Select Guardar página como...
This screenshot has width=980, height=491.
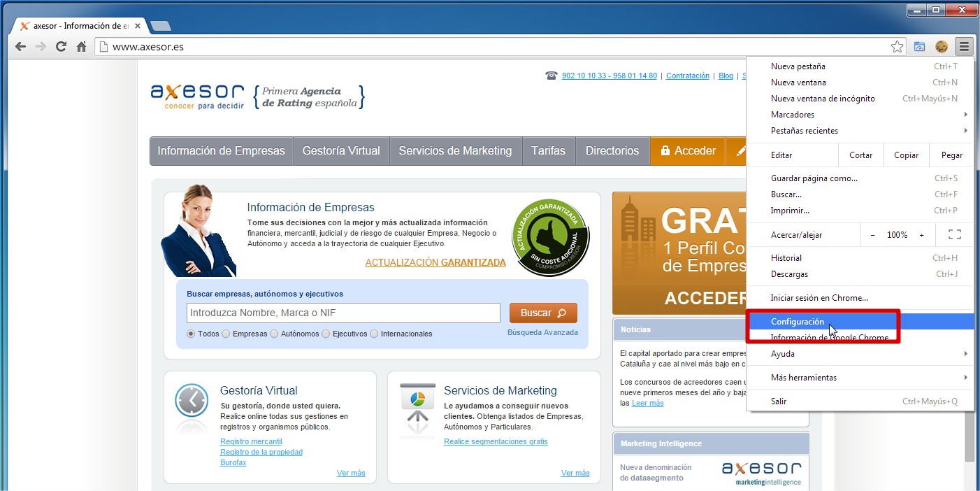click(x=860, y=178)
